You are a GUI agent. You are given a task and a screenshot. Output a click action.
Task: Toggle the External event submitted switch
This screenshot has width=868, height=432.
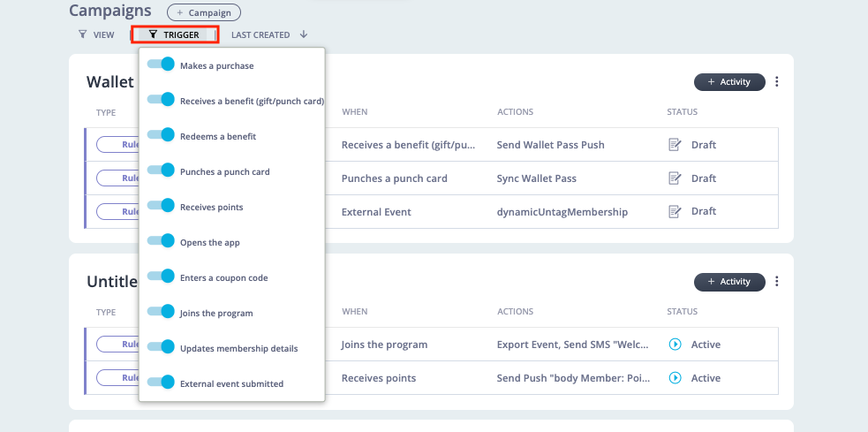[161, 383]
